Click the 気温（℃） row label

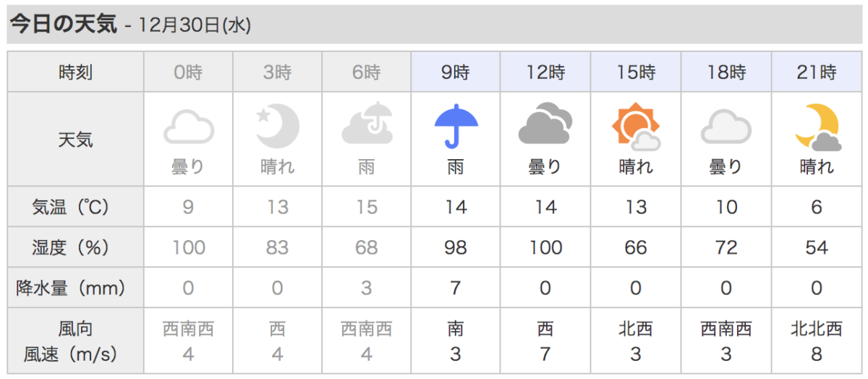click(x=75, y=208)
